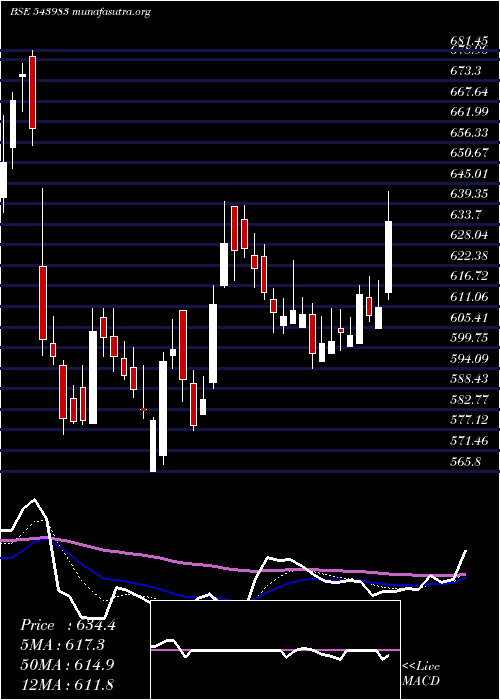Click the 650.67 price label
This screenshot has width=500, height=700.
click(x=469, y=152)
